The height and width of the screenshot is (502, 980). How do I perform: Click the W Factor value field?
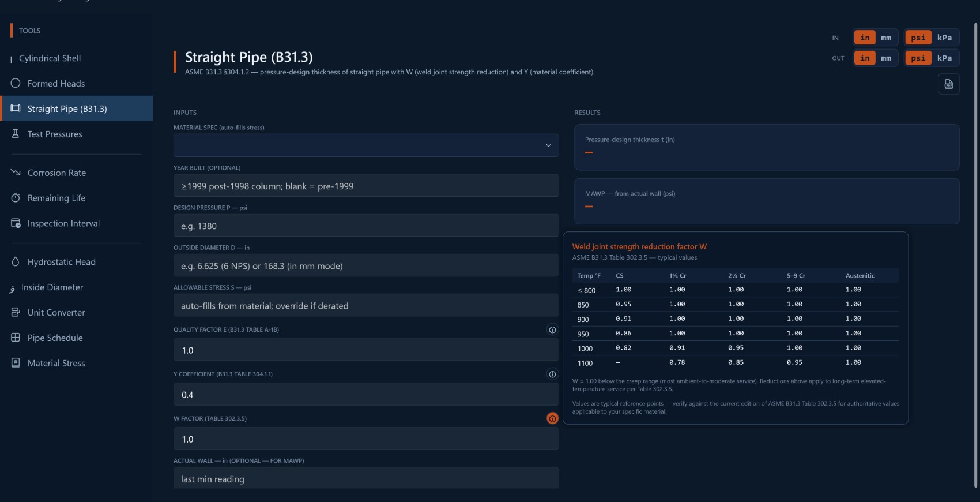point(366,439)
